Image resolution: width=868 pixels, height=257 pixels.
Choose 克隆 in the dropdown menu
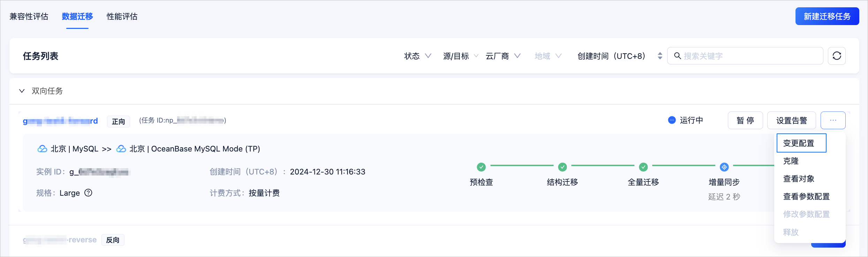[x=791, y=161]
